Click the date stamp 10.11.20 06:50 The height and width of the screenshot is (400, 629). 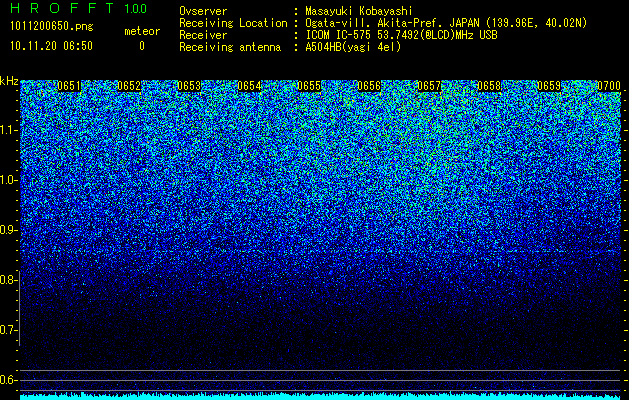click(x=51, y=46)
